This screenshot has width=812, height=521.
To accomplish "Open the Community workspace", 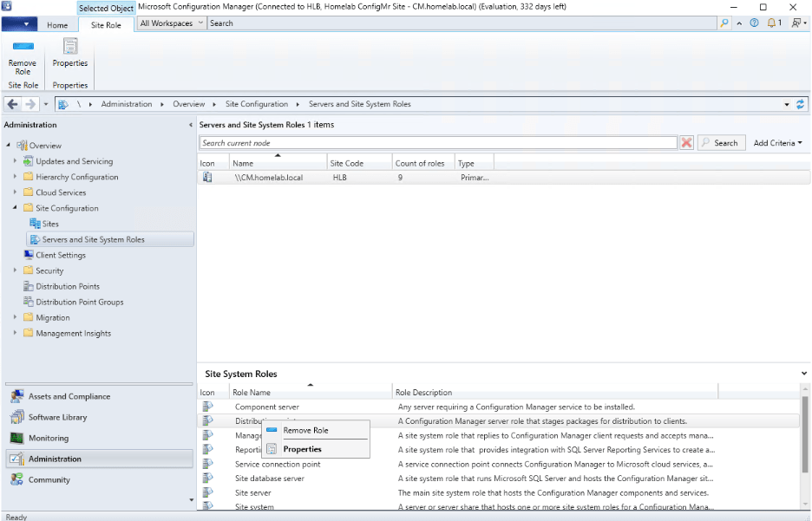I will [50, 479].
